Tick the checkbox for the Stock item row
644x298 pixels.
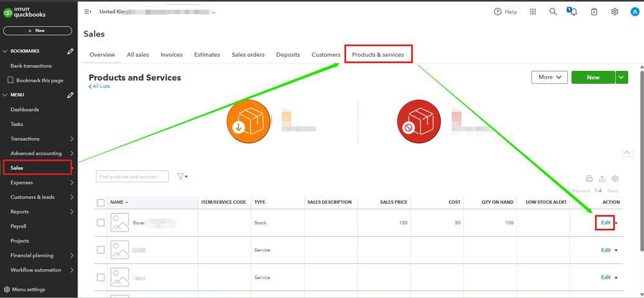coord(101,223)
